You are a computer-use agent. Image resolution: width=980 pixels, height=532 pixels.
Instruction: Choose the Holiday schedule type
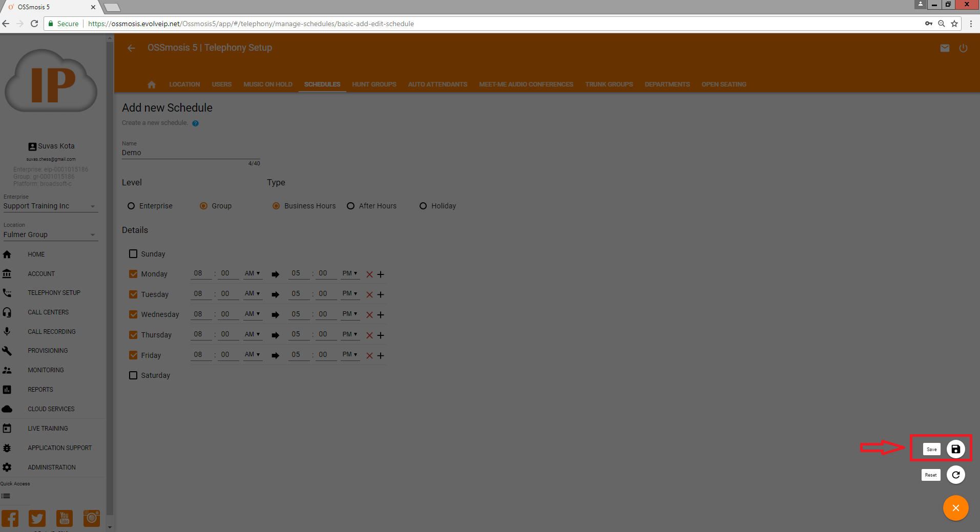click(x=423, y=206)
